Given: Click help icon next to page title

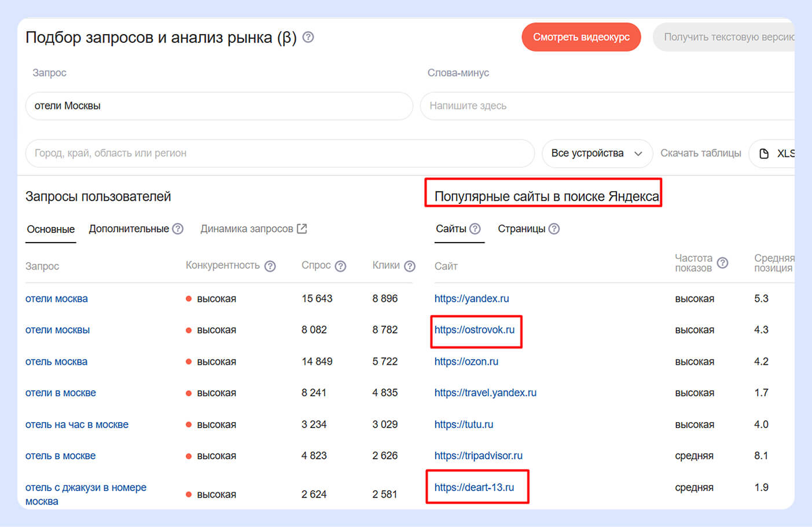Looking at the screenshot, I should pyautogui.click(x=308, y=38).
